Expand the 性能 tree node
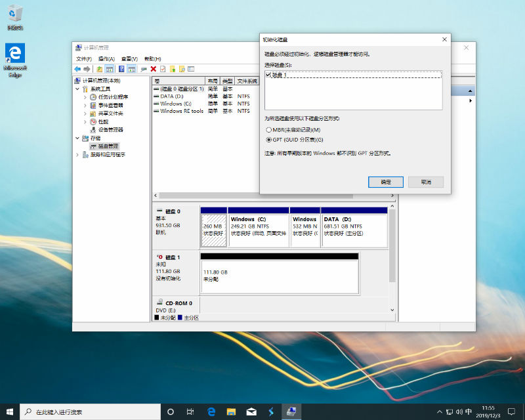Image resolution: width=525 pixels, height=420 pixels. [x=85, y=121]
